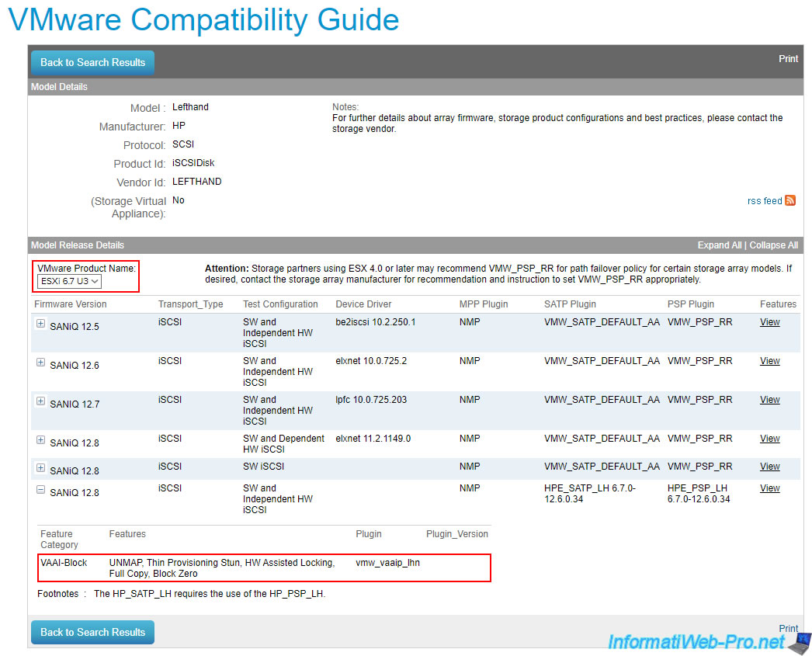The height and width of the screenshot is (656, 812).
Task: Open the rss feed text link
Action: point(764,201)
